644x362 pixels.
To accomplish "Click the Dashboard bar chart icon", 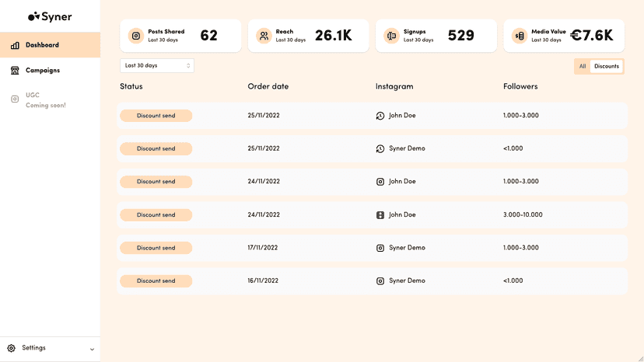I will (x=15, y=45).
